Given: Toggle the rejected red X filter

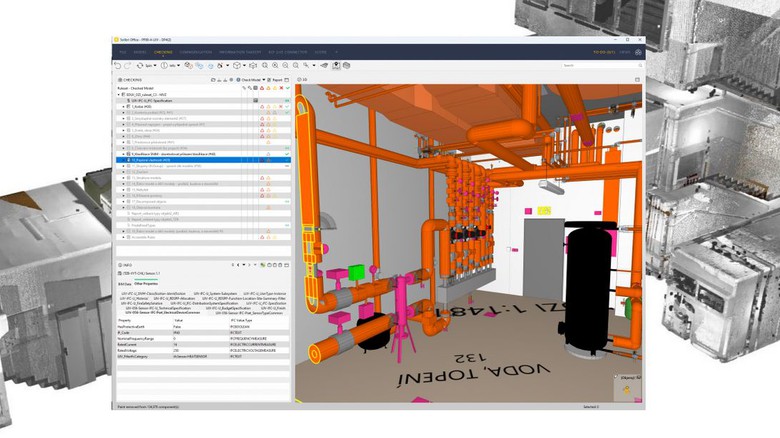Looking at the screenshot, I should (279, 87).
